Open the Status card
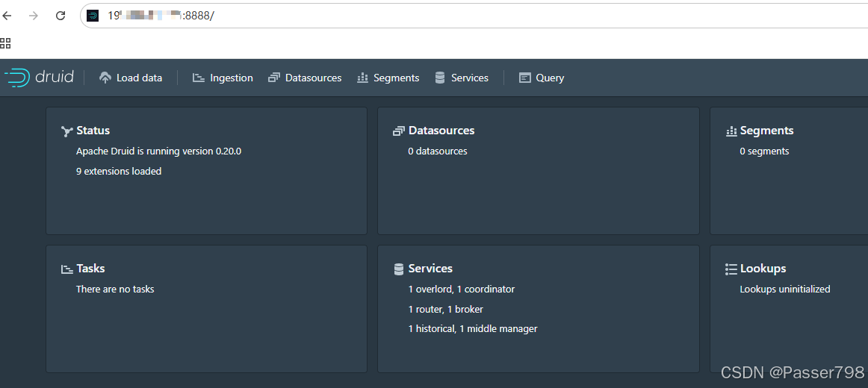This screenshot has width=868, height=388. [206, 171]
